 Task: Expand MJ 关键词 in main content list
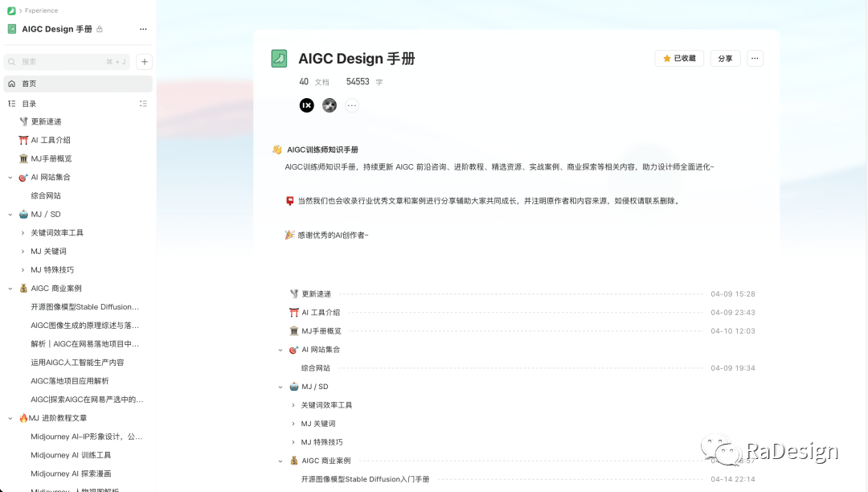(x=293, y=424)
